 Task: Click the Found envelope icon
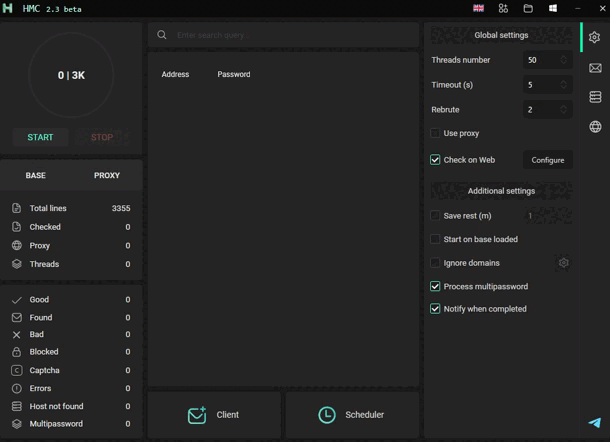(16, 317)
